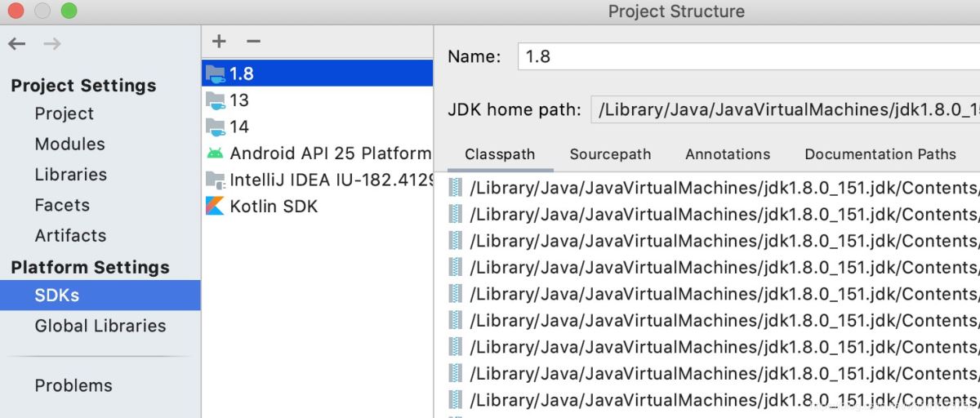Click the minus icon to remove SDK
This screenshot has height=418, width=980.
(x=253, y=42)
